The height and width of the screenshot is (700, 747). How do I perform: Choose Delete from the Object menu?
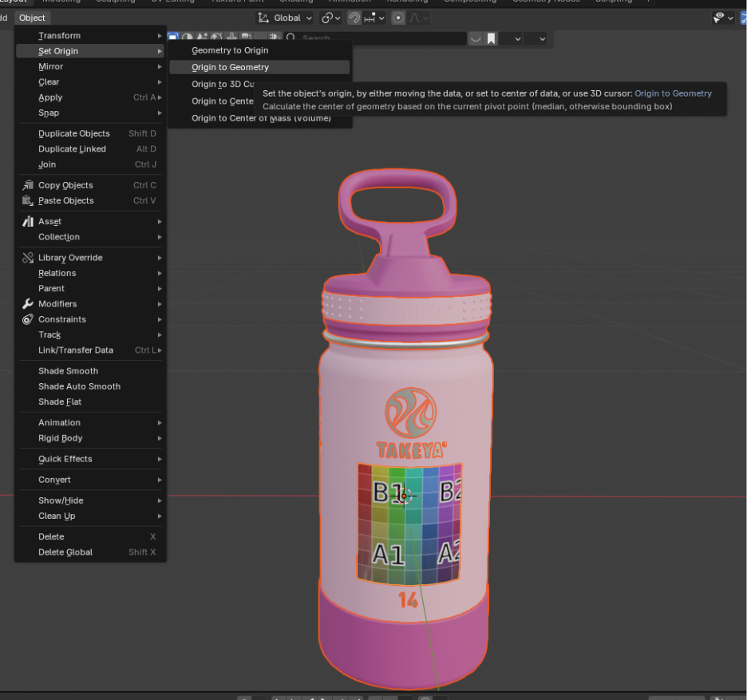[90, 537]
